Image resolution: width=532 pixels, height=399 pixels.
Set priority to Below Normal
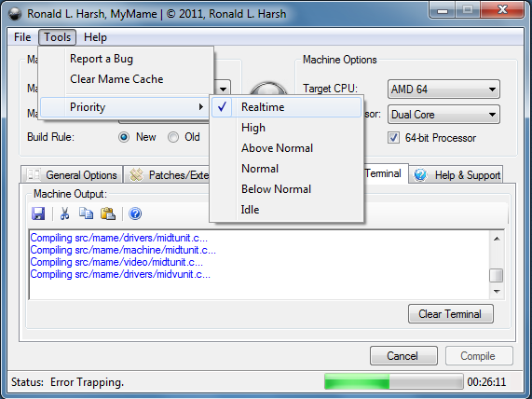coord(287,189)
